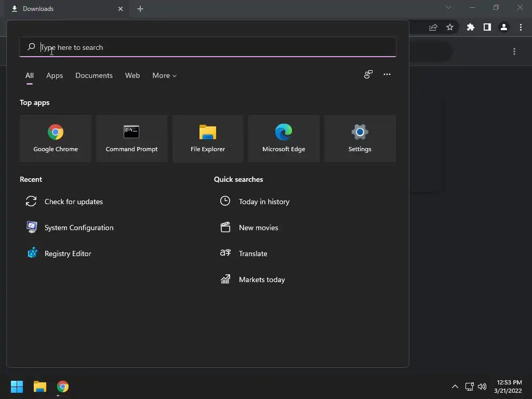This screenshot has width=532, height=399.
Task: Click the Type here to search field
Action: tap(208, 47)
